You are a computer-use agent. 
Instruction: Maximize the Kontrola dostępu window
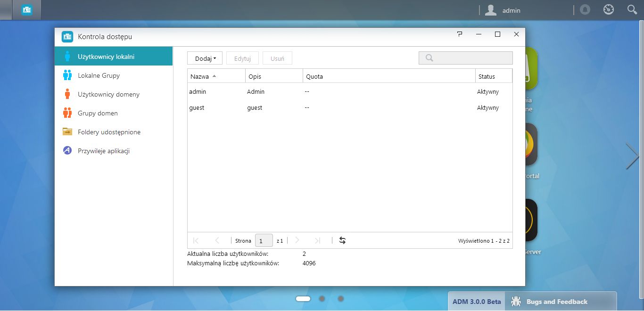click(497, 34)
